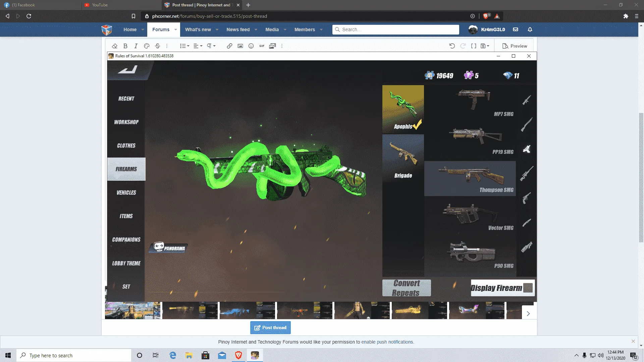644x362 pixels.
Task: Click the PHCorner site logo
Action: (107, 29)
